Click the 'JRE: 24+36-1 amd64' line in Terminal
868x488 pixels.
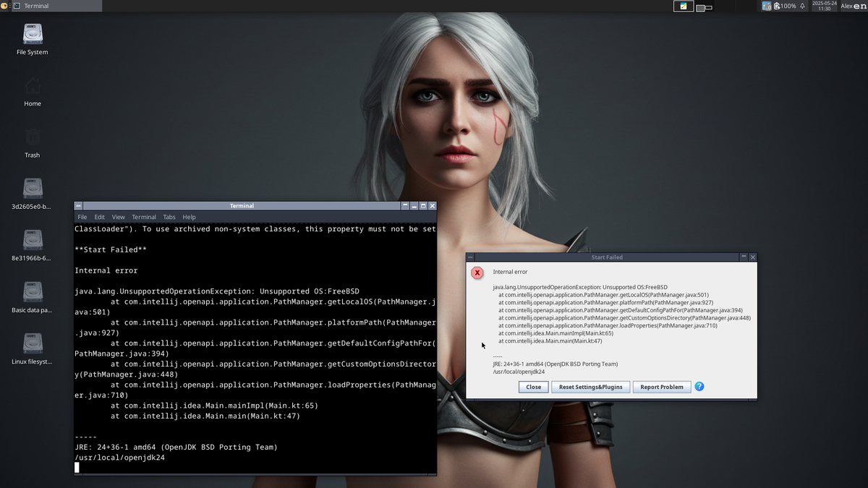(x=176, y=447)
